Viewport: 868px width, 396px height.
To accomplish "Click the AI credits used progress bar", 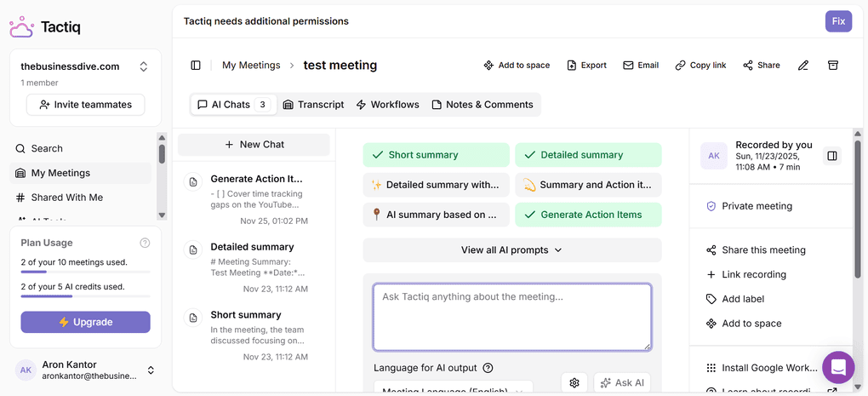I will (x=86, y=296).
